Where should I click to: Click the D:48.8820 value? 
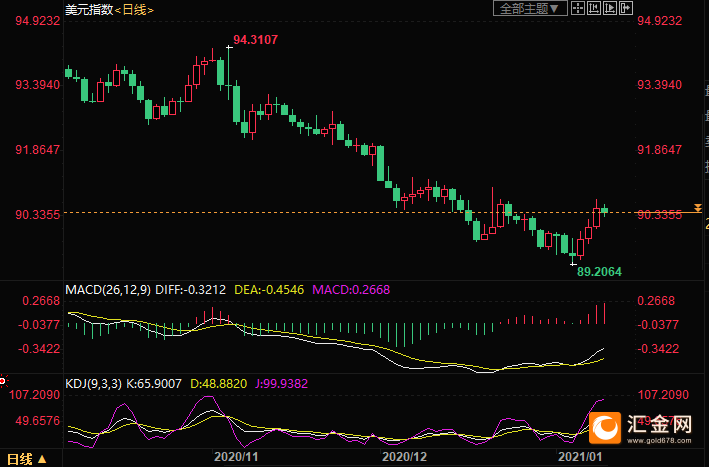click(218, 384)
